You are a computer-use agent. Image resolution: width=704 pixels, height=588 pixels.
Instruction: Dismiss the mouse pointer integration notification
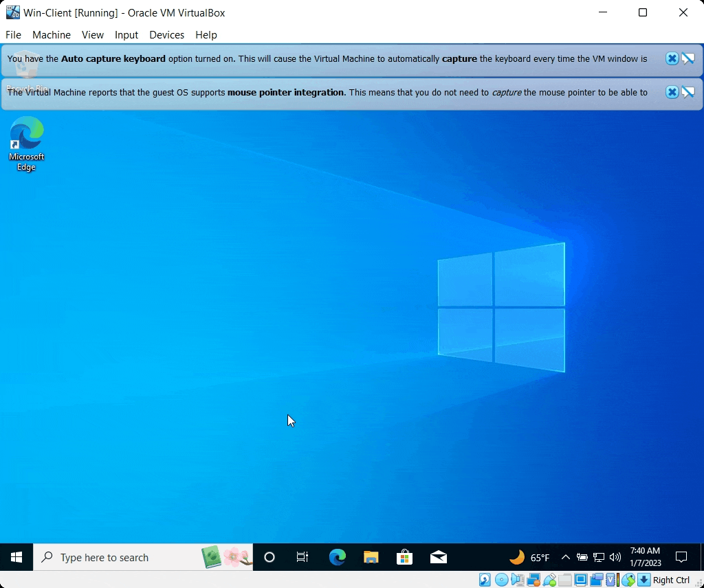[x=672, y=93]
